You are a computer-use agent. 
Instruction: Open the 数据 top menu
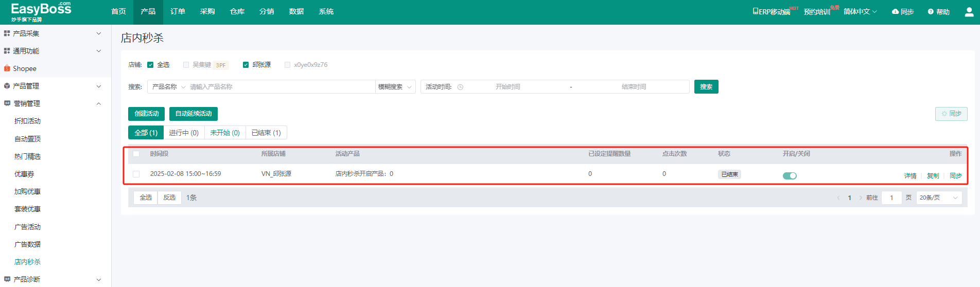(296, 12)
